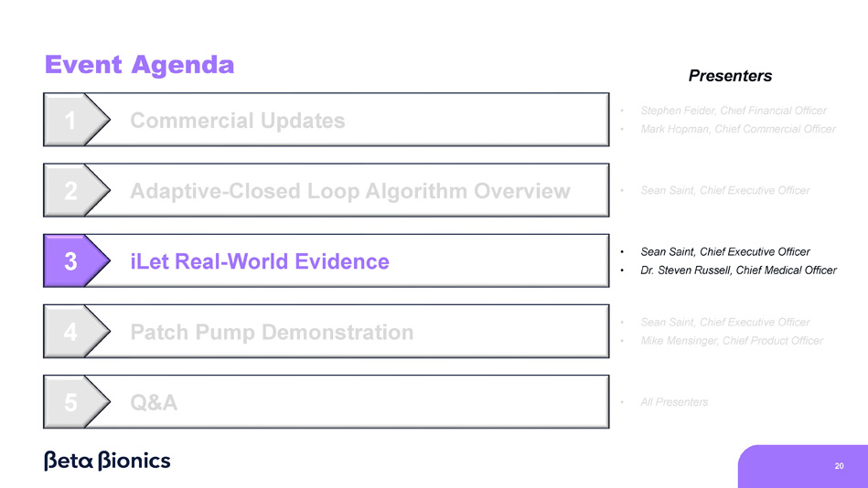Click Mike Mensinger, Chief Product Officer
Viewport: 868px width, 488px height.
(732, 341)
